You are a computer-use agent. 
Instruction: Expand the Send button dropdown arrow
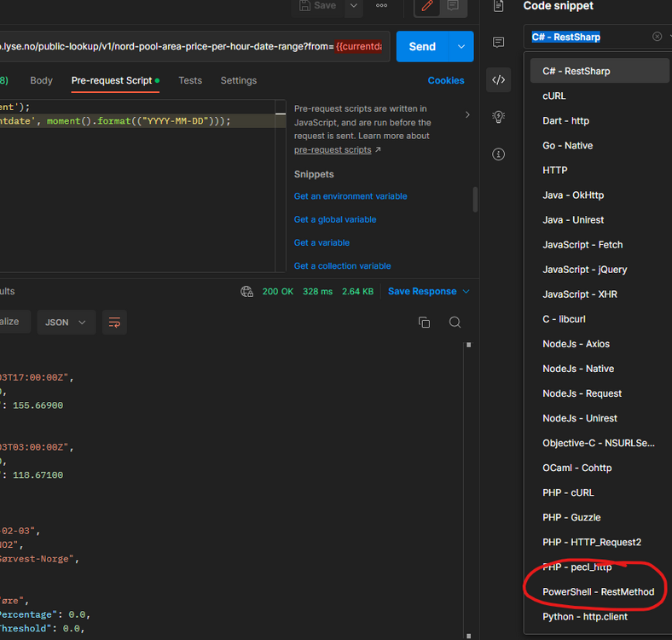461,47
